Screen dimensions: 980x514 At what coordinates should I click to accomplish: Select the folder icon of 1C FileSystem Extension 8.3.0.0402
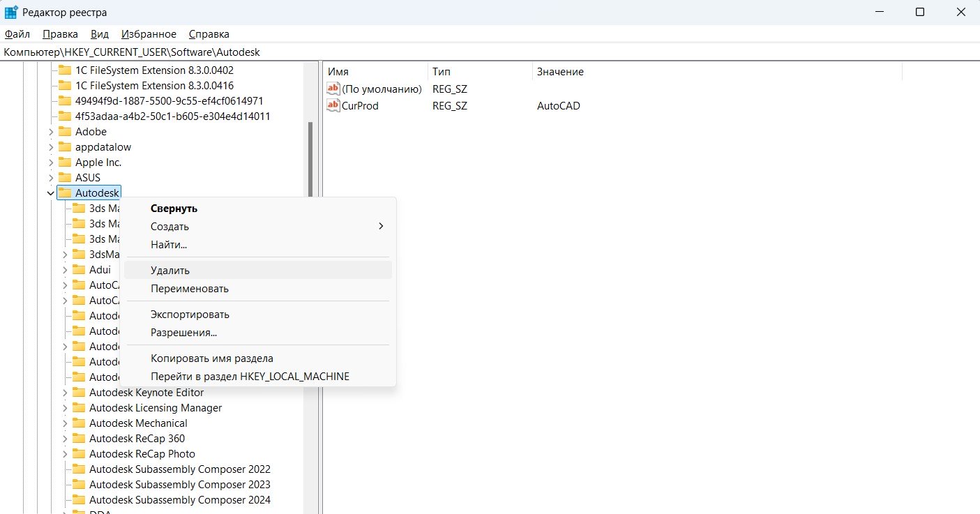coord(65,70)
